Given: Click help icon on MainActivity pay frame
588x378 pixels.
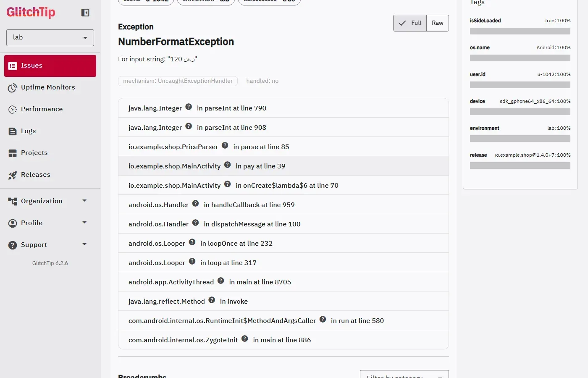Looking at the screenshot, I should click(228, 165).
